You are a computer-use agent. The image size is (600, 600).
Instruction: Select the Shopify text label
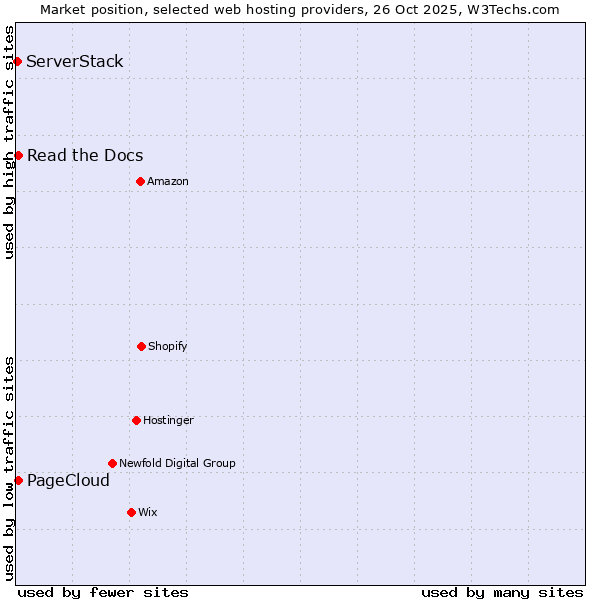[168, 346]
